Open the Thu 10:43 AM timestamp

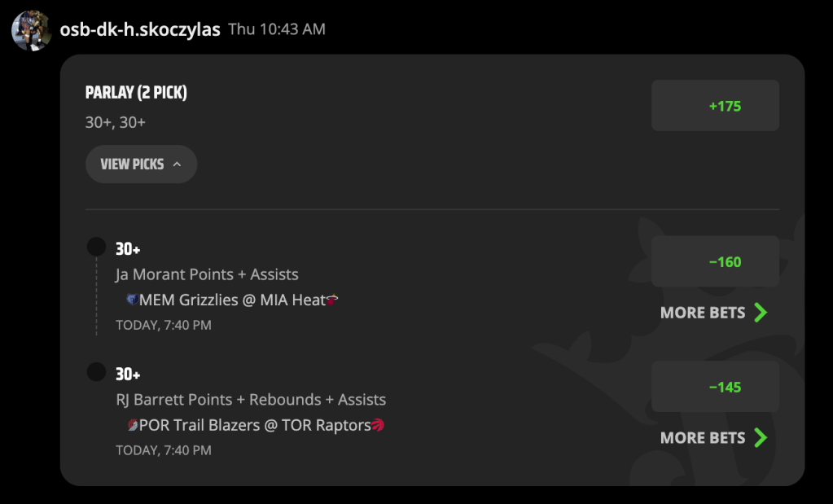coord(277,29)
